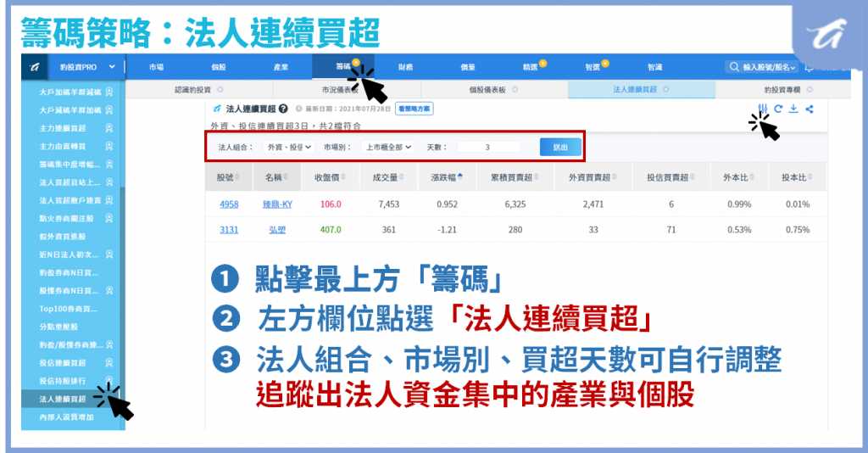Click the share icon in results toolbar
Viewport: 868px width, 453px height.
810,109
